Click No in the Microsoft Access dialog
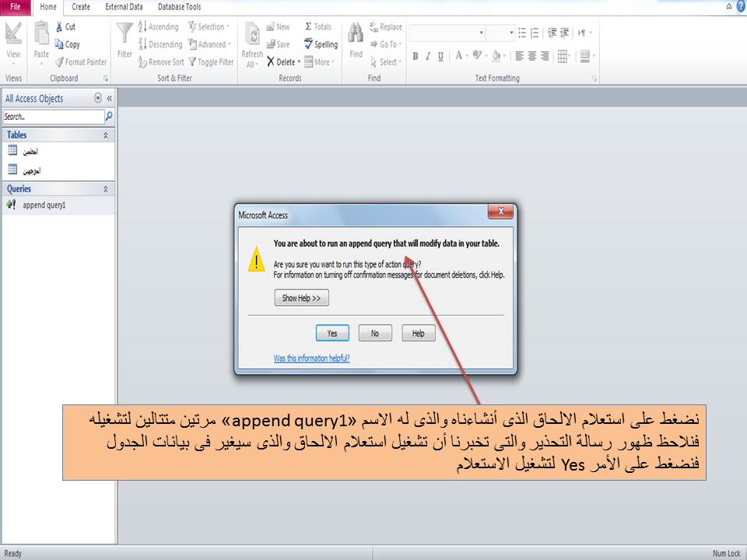 click(x=375, y=333)
